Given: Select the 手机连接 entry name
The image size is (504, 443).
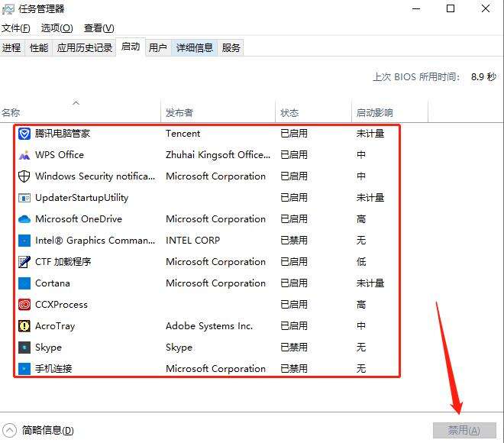Looking at the screenshot, I should click(x=53, y=369).
